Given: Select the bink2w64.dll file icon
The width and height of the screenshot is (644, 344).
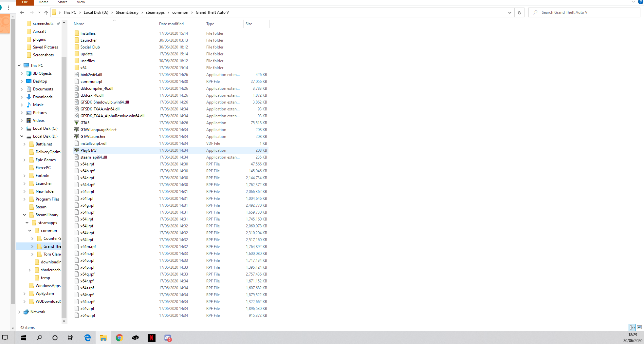Looking at the screenshot, I should coord(77,75).
